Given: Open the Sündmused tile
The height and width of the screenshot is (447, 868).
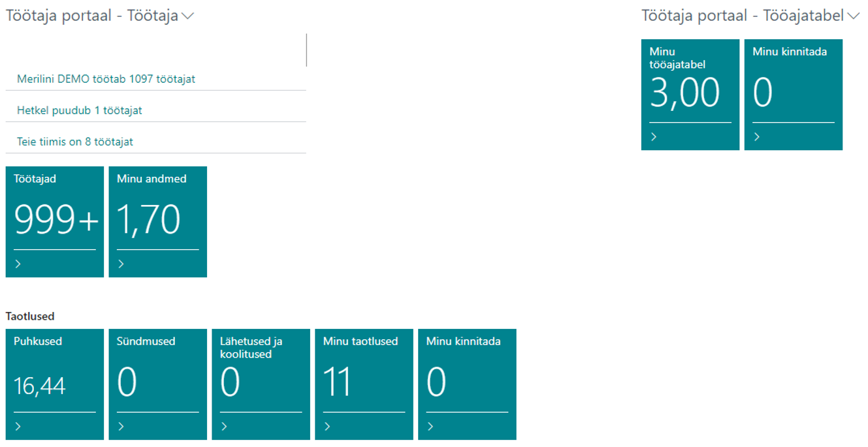Looking at the screenshot, I should 157,384.
